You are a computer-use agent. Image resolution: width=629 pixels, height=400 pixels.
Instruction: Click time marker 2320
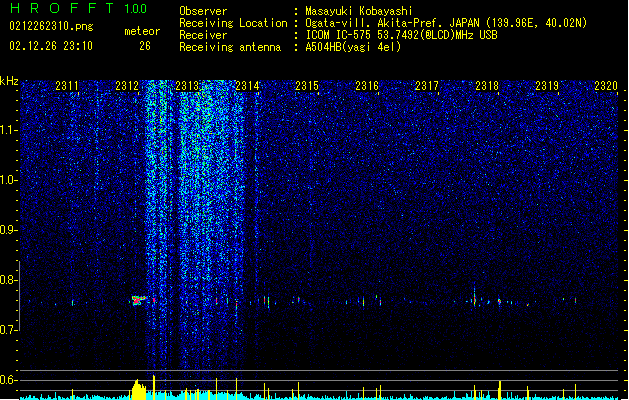[x=606, y=85]
